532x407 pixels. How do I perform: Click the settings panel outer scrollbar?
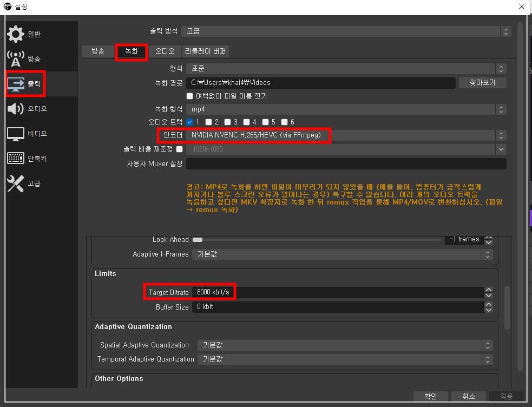(520, 196)
